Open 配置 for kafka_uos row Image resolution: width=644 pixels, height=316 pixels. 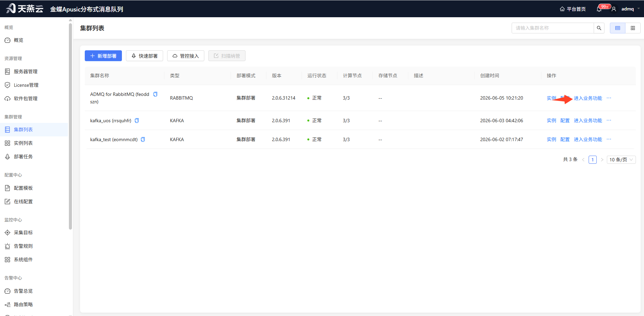click(x=565, y=121)
